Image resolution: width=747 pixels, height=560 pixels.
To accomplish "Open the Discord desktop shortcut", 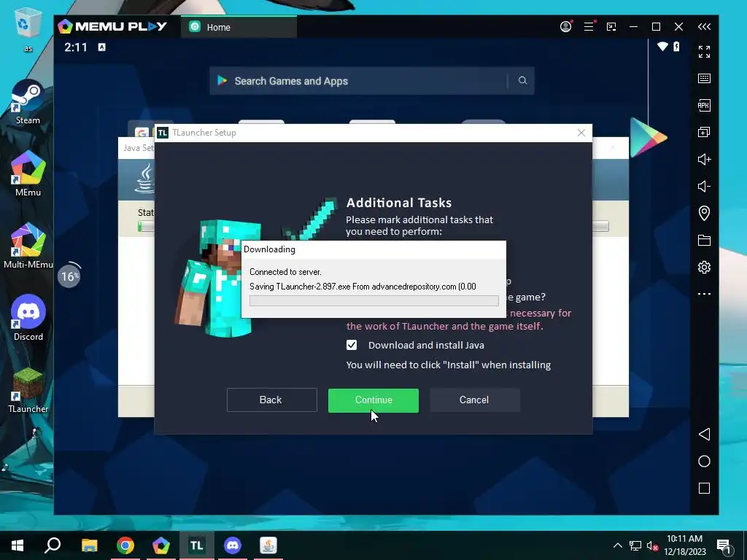I will click(x=28, y=318).
